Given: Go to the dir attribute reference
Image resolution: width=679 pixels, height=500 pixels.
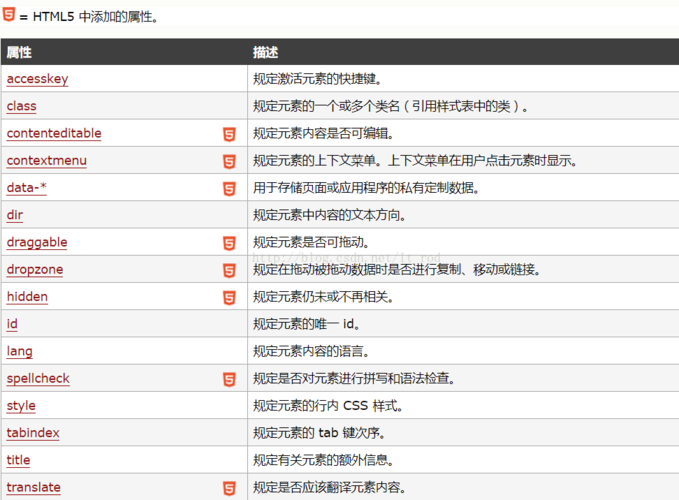Looking at the screenshot, I should point(14,215).
